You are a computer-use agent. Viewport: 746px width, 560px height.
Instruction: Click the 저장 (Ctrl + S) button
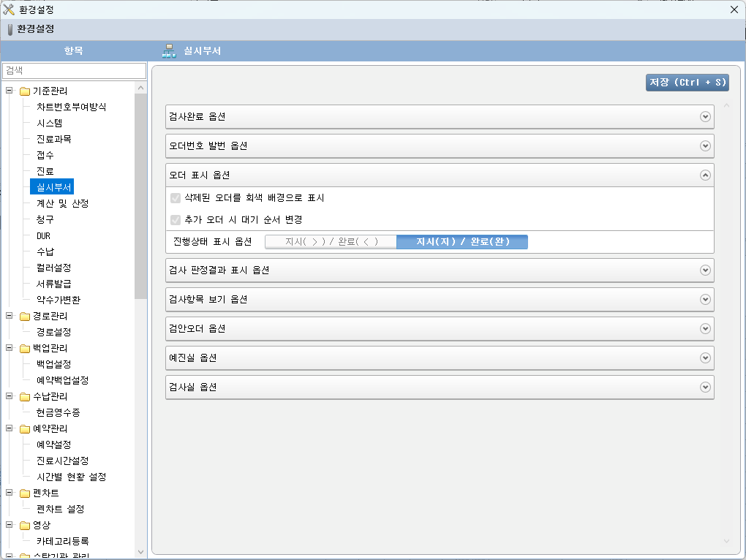(x=687, y=83)
